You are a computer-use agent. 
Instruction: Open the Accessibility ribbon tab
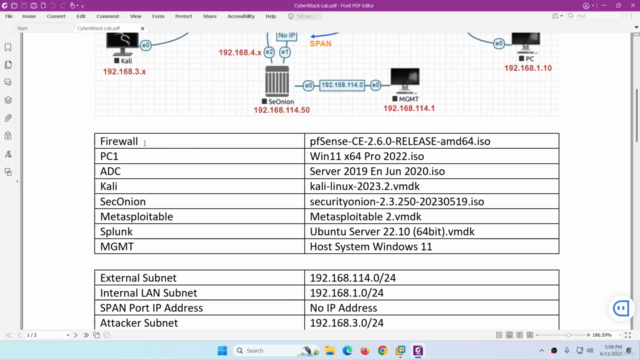[241, 16]
